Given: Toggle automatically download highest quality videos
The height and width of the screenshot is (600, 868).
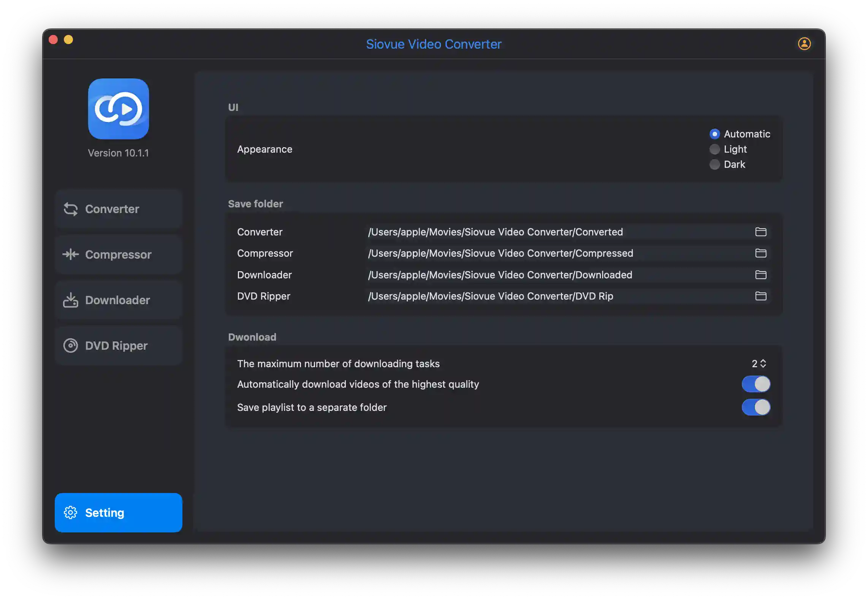Looking at the screenshot, I should click(755, 384).
